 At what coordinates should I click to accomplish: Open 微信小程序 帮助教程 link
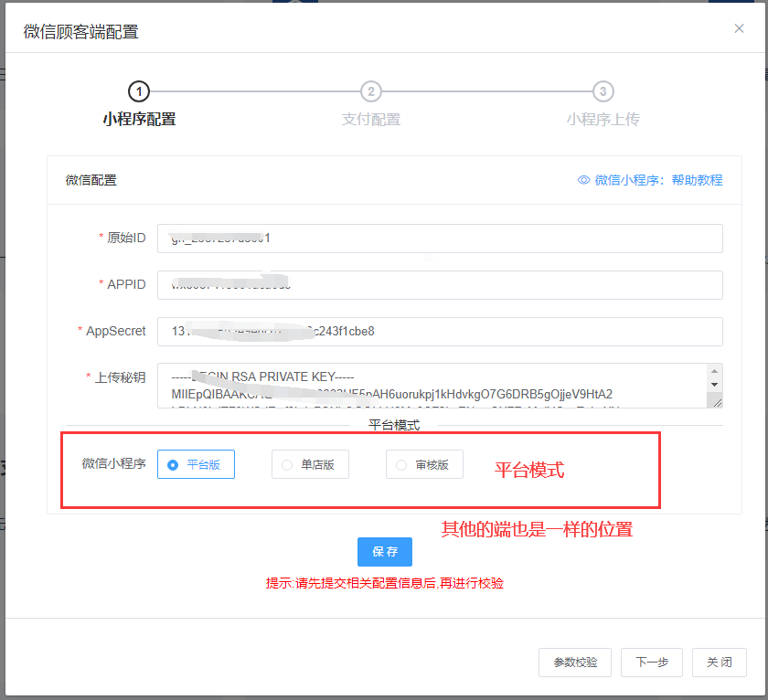658,180
